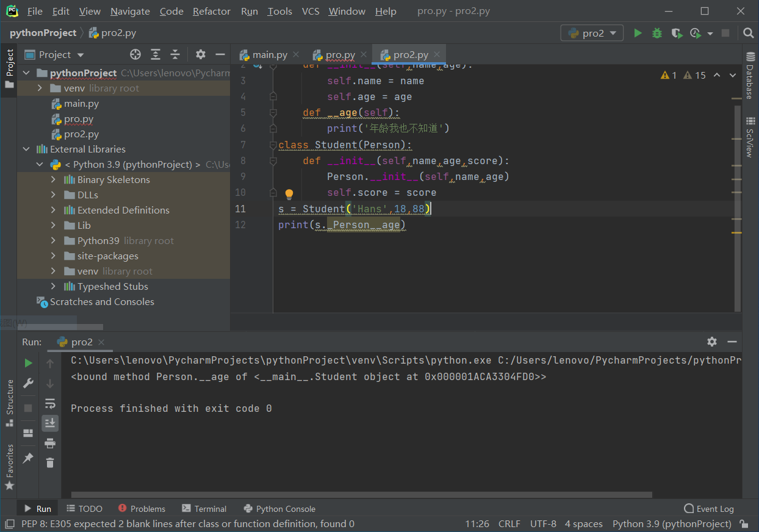The image size is (759, 532).
Task: Click the horizontal scrollbar in Run console
Action: tap(361, 495)
